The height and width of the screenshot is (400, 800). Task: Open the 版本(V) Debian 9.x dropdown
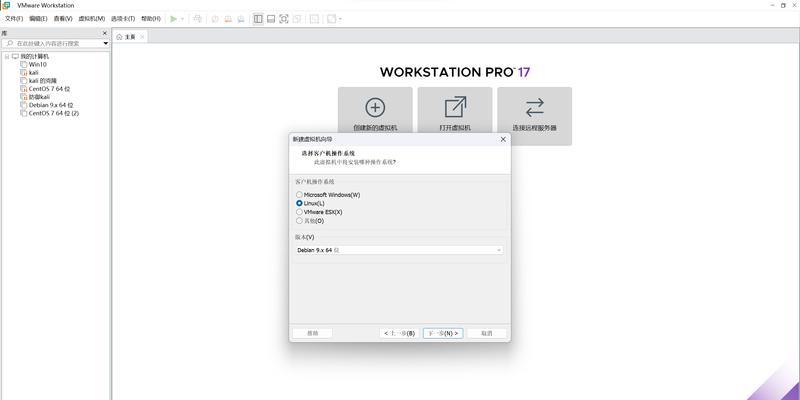coord(399,250)
